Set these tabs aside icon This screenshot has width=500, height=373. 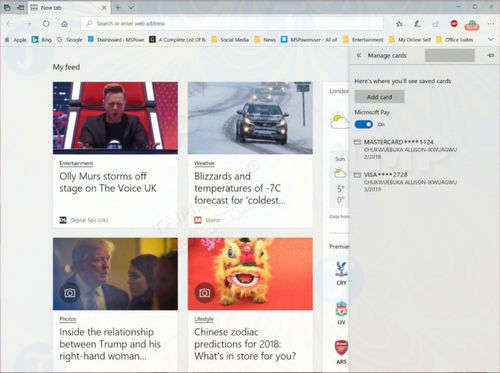pos(21,7)
